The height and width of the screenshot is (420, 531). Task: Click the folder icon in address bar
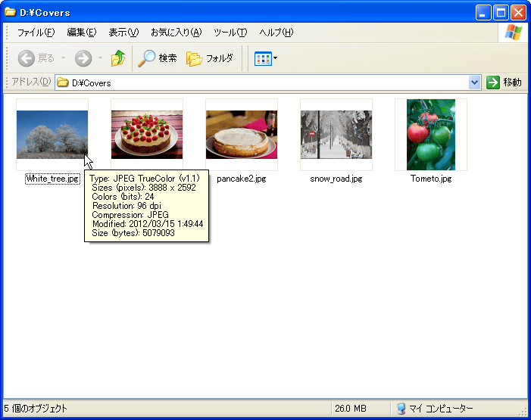coord(62,82)
